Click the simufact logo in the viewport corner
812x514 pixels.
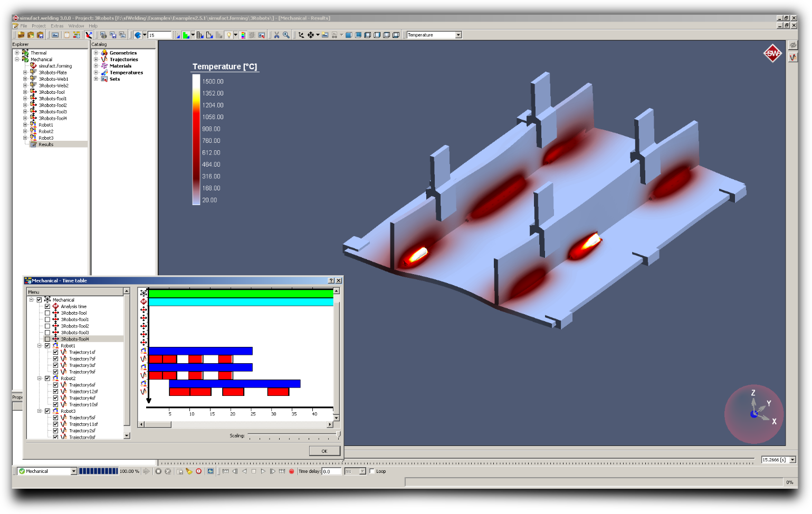[772, 53]
